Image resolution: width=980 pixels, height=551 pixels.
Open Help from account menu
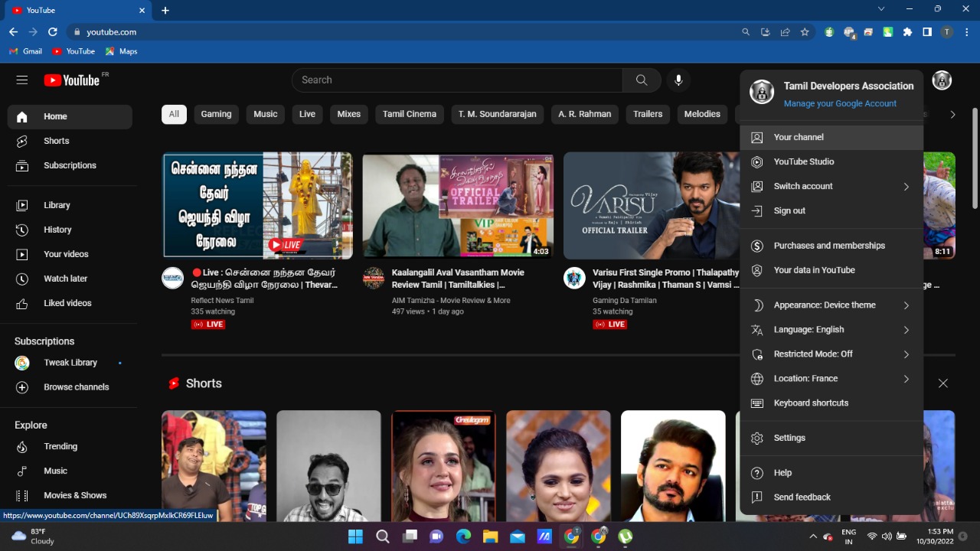pyautogui.click(x=831, y=473)
